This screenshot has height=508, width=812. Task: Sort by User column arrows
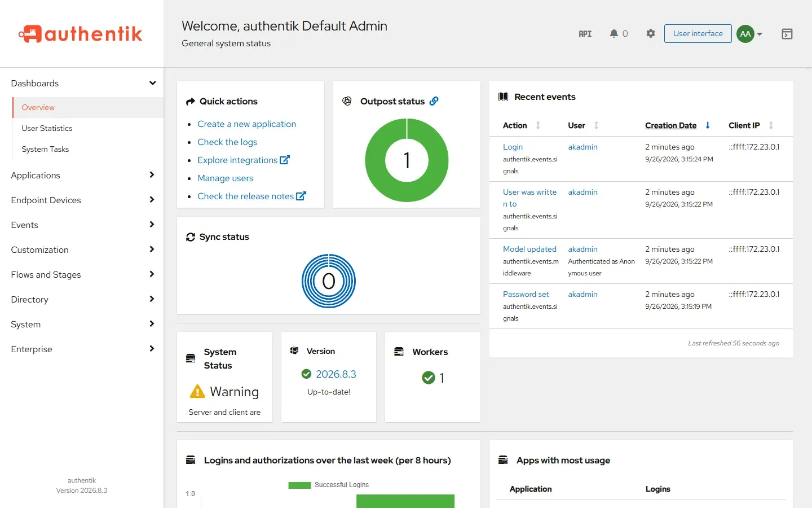coord(596,125)
